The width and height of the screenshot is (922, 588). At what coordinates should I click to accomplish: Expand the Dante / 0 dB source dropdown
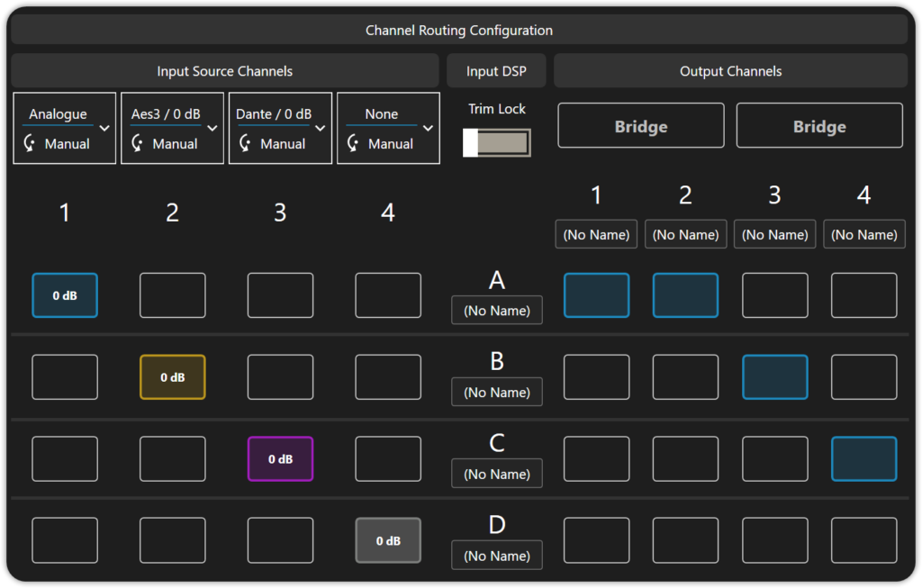point(321,128)
